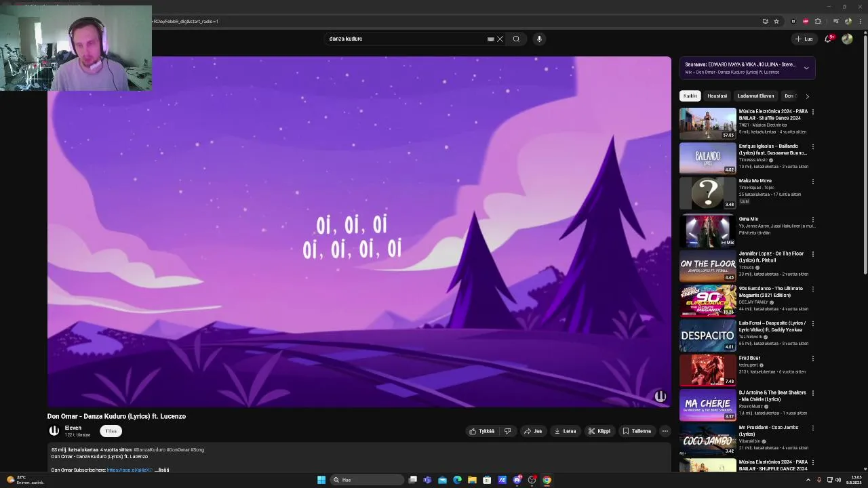Screen dimensions: 868x488
Task: Click the search magnifier button
Action: [x=516, y=39]
